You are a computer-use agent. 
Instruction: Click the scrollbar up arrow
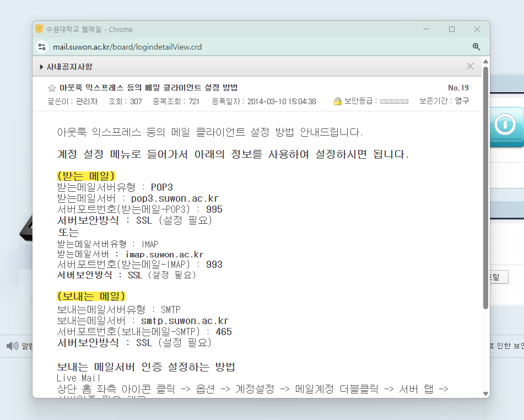click(485, 62)
